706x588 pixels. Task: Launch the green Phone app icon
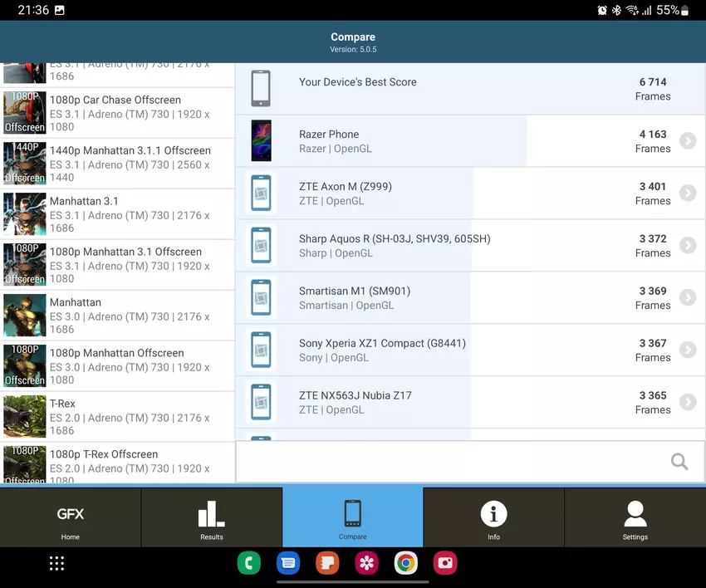point(248,564)
